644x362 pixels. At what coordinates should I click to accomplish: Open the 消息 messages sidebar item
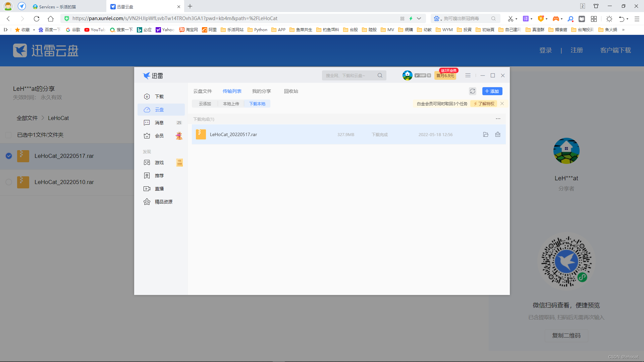tap(159, 123)
